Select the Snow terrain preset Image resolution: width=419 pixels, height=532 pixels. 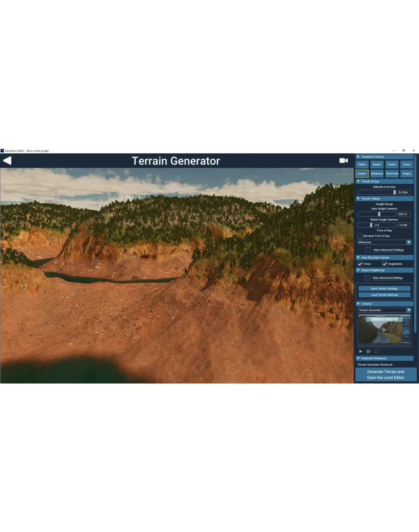(x=406, y=164)
